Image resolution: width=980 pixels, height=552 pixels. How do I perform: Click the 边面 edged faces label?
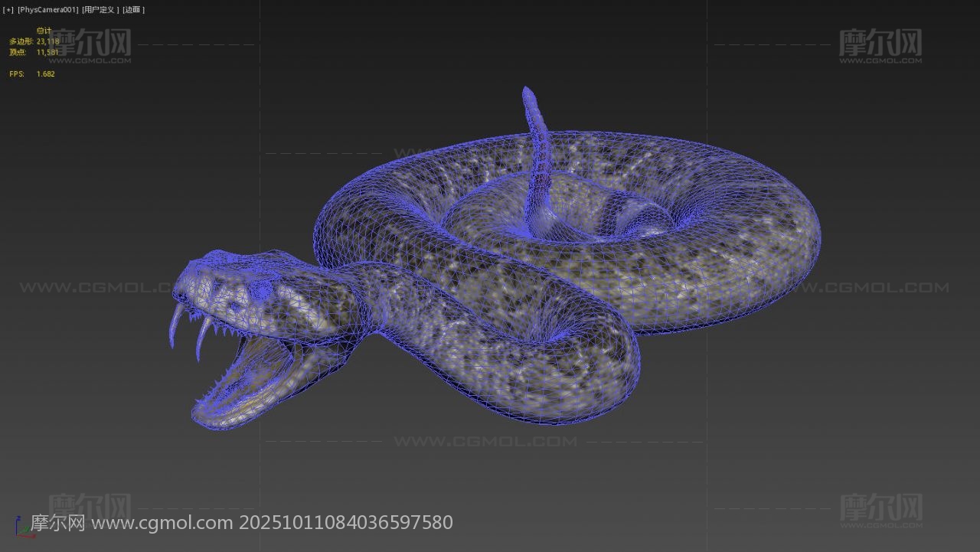point(133,10)
